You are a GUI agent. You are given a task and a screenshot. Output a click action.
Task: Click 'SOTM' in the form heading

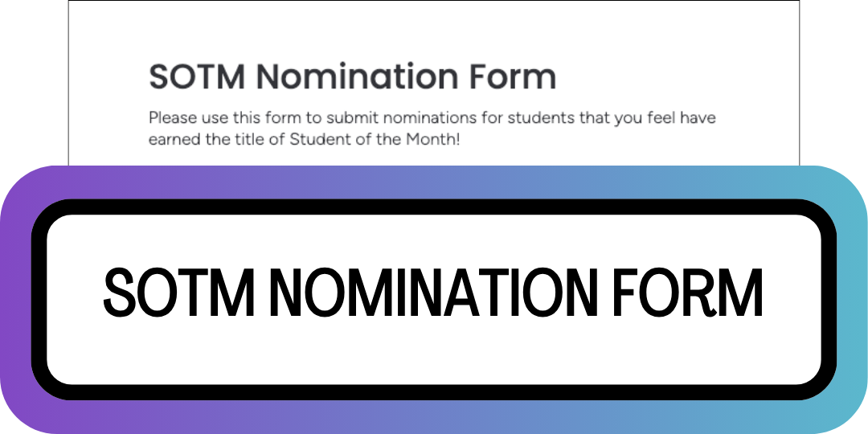tap(197, 77)
